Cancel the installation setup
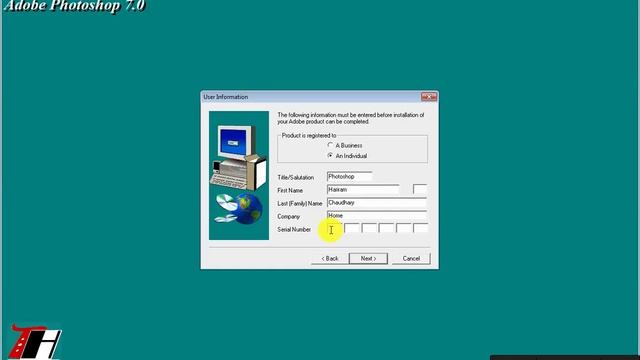 tap(411, 259)
